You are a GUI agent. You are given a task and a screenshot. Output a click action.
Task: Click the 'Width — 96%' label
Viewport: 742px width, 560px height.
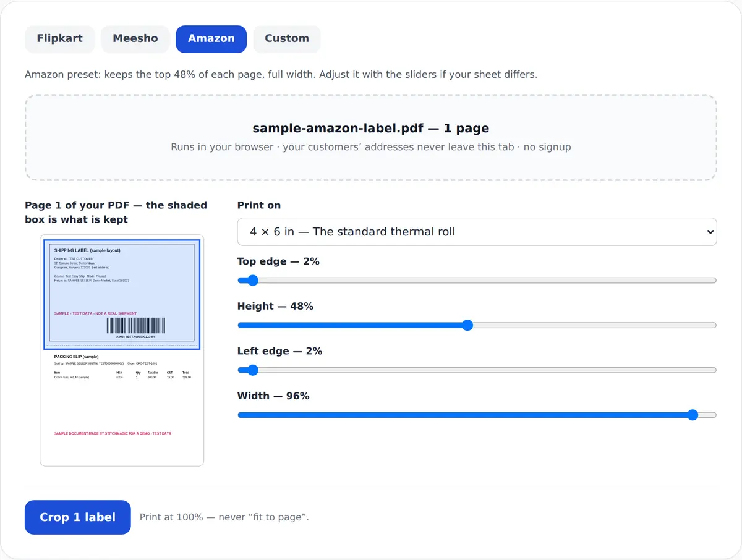[273, 396]
